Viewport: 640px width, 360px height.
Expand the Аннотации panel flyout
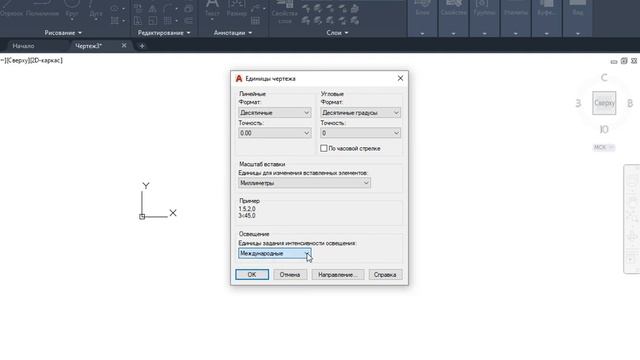(233, 33)
